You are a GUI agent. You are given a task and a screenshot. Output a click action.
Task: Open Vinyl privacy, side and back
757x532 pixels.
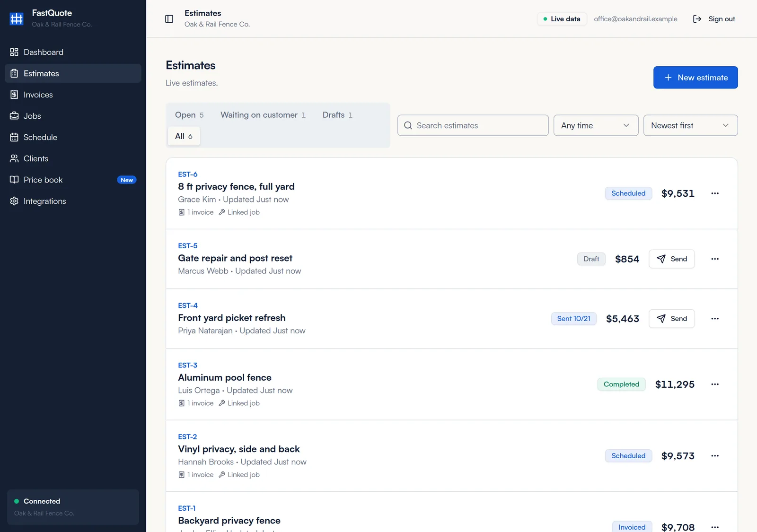[x=239, y=449]
